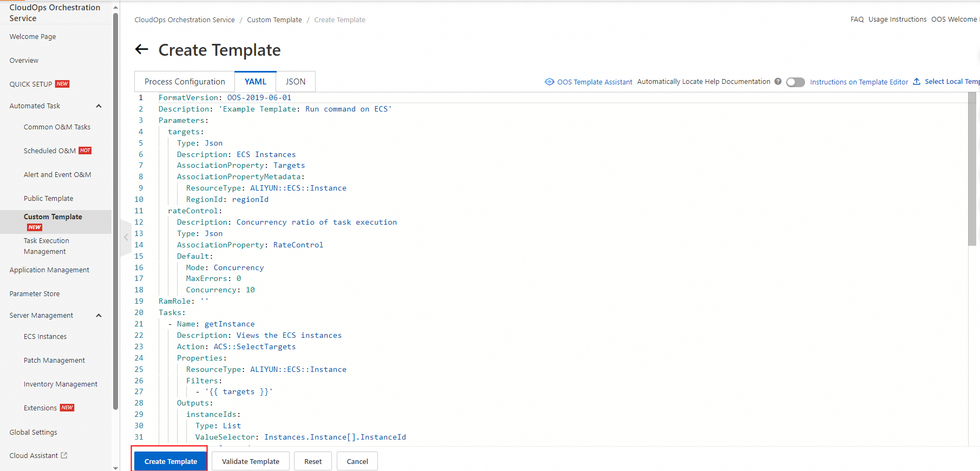The height and width of the screenshot is (471, 980).
Task: Switch to the Process Configuration tab
Action: click(185, 82)
